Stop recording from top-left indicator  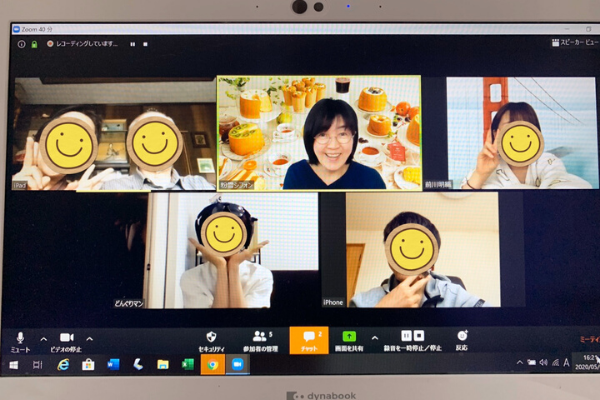click(146, 44)
